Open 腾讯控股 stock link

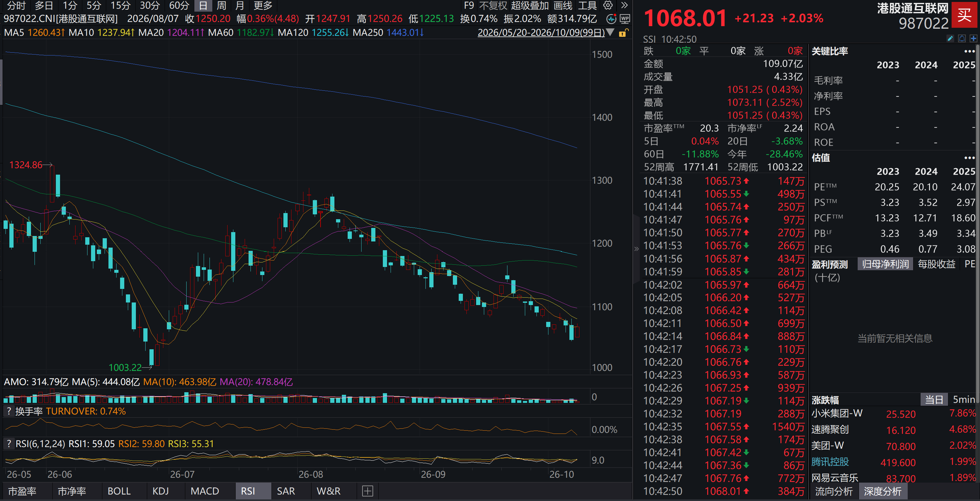point(830,462)
